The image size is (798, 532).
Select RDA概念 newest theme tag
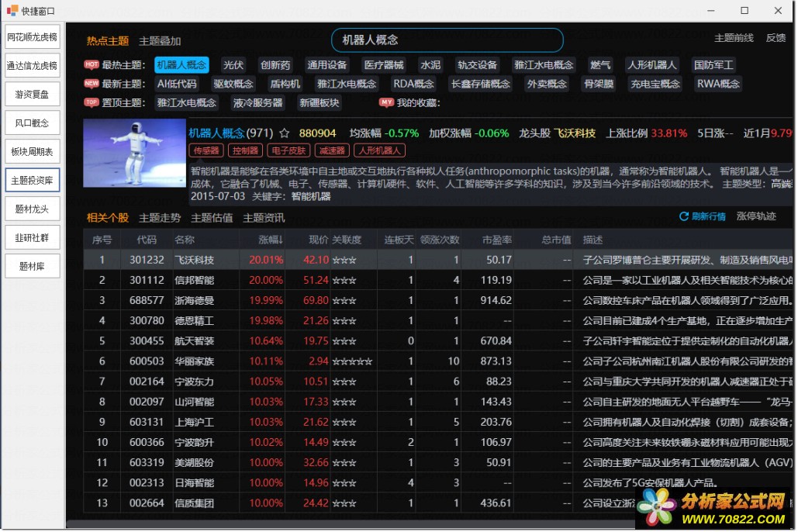coord(414,84)
